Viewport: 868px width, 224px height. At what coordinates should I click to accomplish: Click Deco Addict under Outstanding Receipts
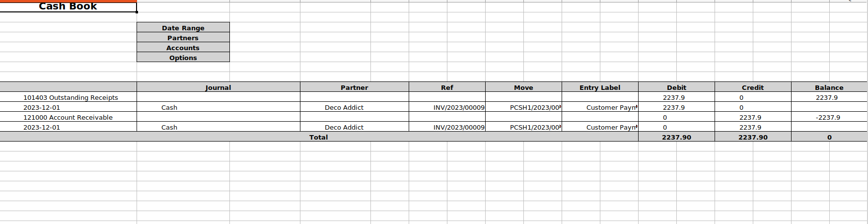344,107
